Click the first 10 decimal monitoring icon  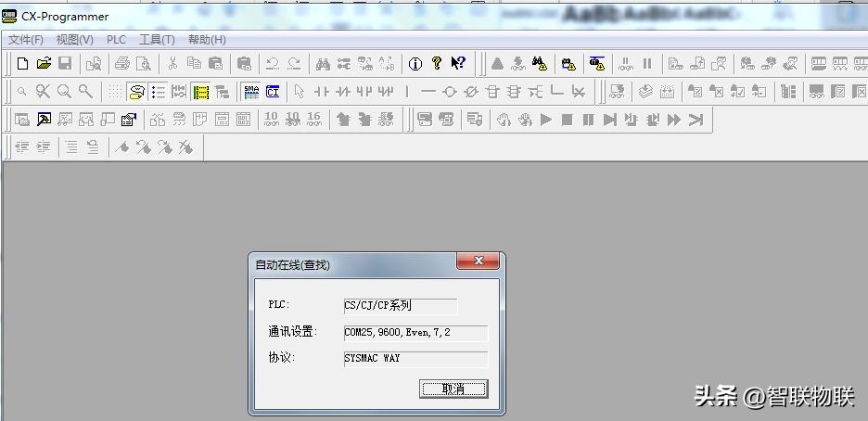[x=271, y=119]
